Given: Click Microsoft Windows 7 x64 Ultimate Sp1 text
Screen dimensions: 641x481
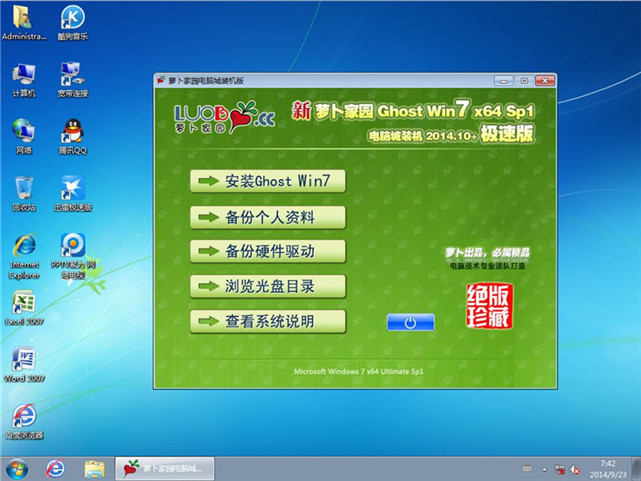Looking at the screenshot, I should point(359,371).
